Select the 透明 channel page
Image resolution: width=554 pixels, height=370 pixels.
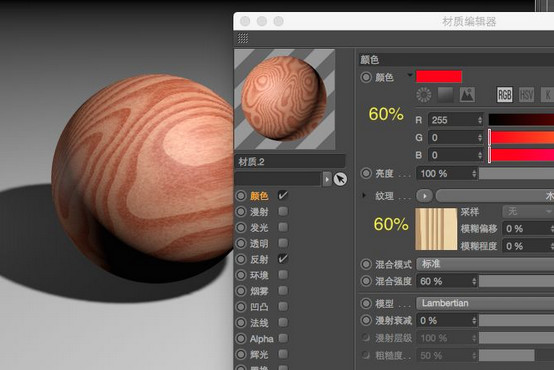coord(259,243)
